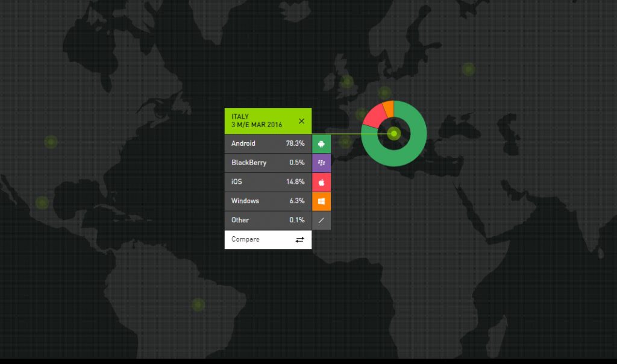Select the Germany map marker

coord(384,93)
